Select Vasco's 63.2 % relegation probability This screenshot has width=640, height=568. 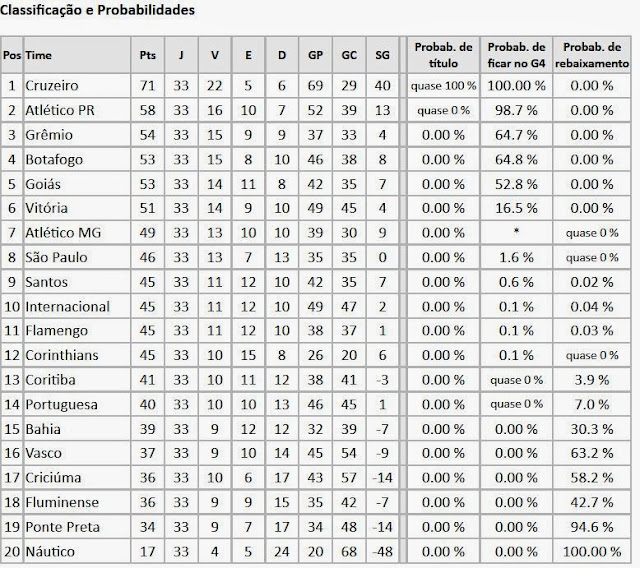pos(592,453)
